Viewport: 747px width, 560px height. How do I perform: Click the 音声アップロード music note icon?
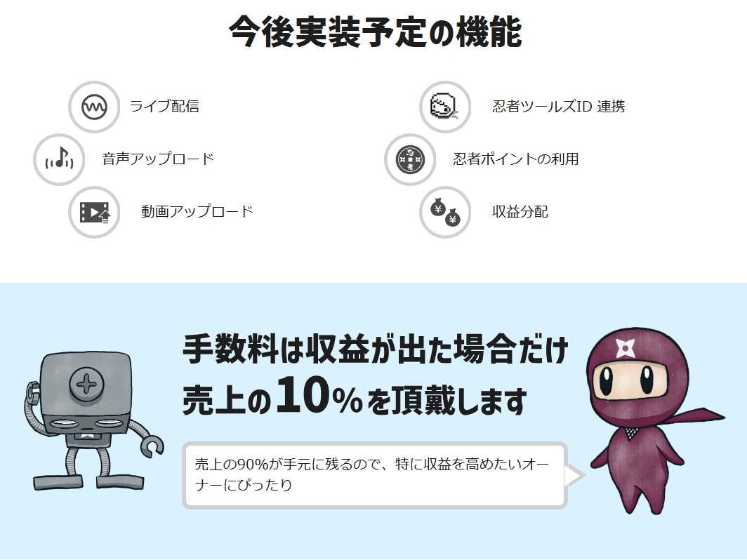(59, 159)
